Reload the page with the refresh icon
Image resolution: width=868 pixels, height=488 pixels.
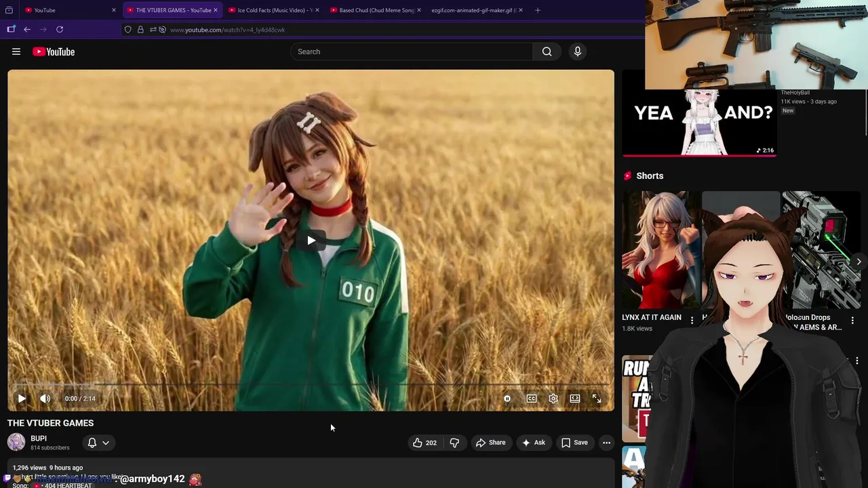tap(60, 29)
